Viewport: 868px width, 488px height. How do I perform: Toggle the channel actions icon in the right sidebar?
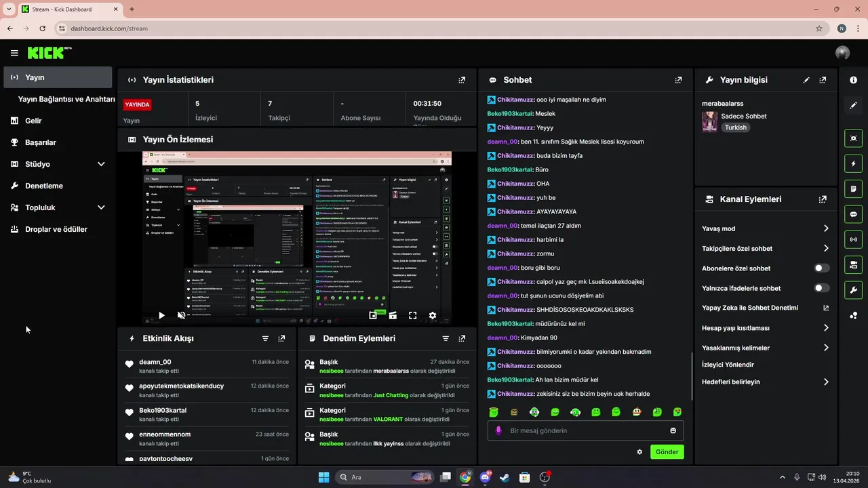click(x=853, y=264)
